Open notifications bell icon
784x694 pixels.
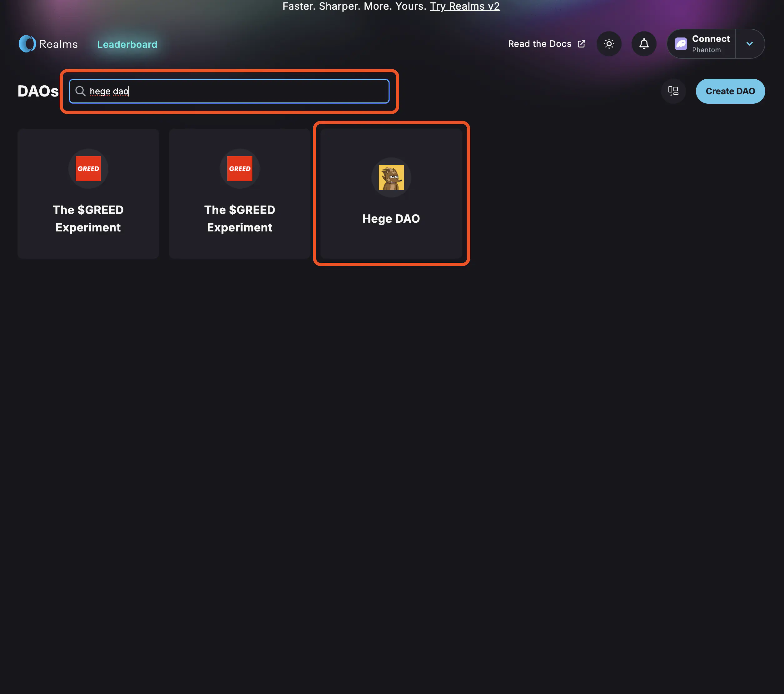click(x=644, y=44)
